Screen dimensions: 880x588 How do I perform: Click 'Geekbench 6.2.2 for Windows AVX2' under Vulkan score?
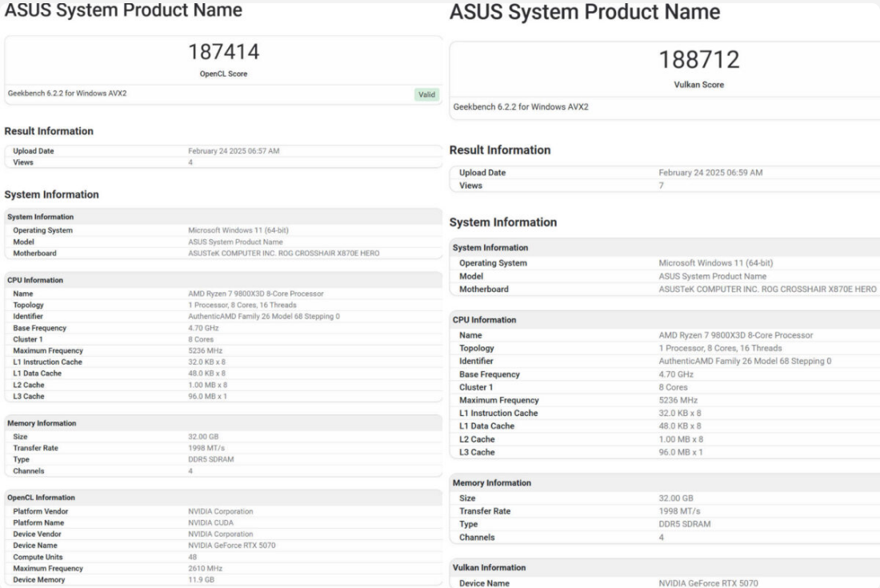521,106
